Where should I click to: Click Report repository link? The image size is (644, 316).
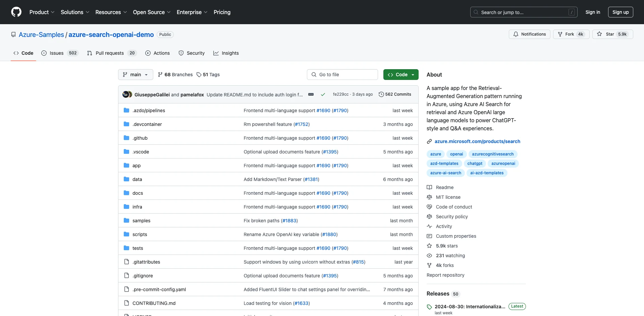[445, 275]
